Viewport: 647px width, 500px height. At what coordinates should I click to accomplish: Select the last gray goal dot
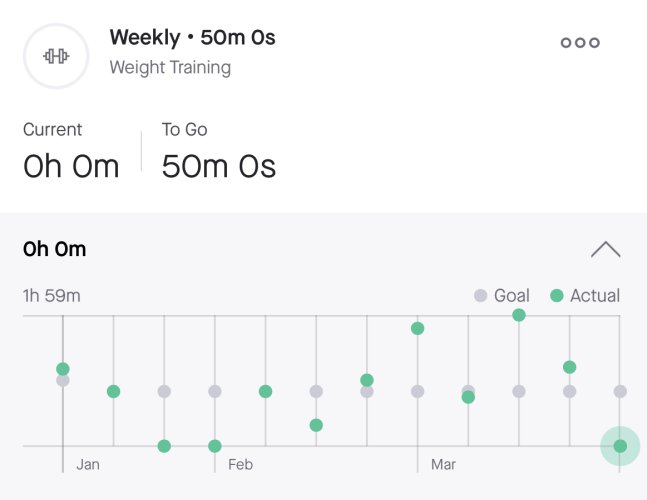[620, 392]
